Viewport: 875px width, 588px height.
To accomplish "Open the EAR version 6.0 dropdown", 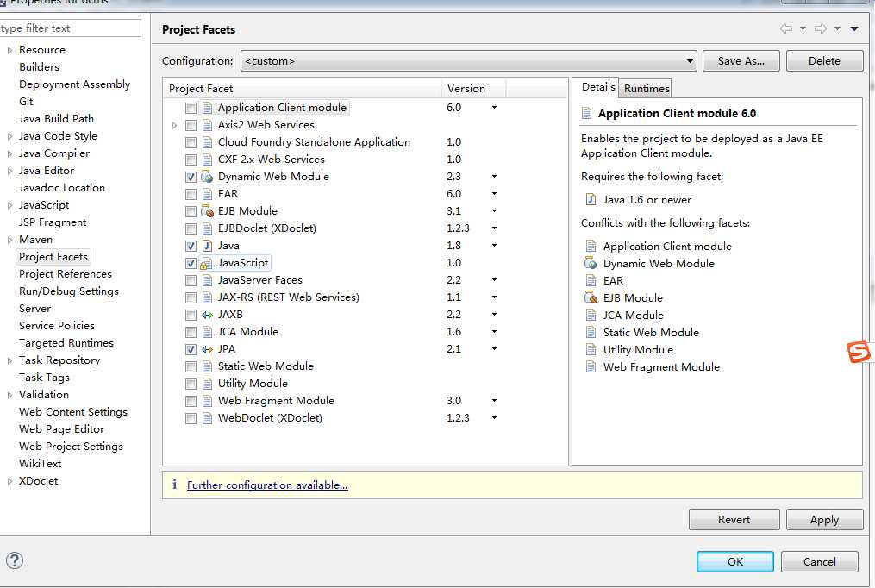I will point(495,194).
